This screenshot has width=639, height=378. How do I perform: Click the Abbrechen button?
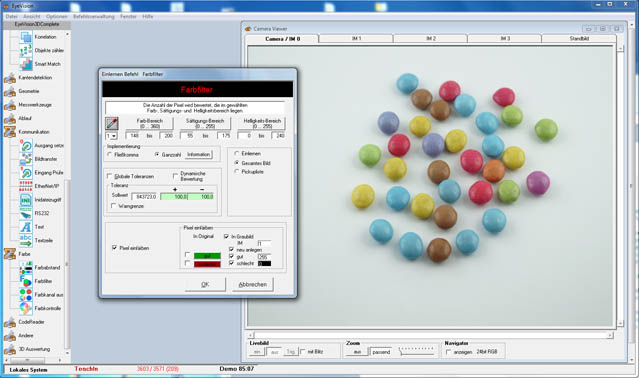[253, 284]
